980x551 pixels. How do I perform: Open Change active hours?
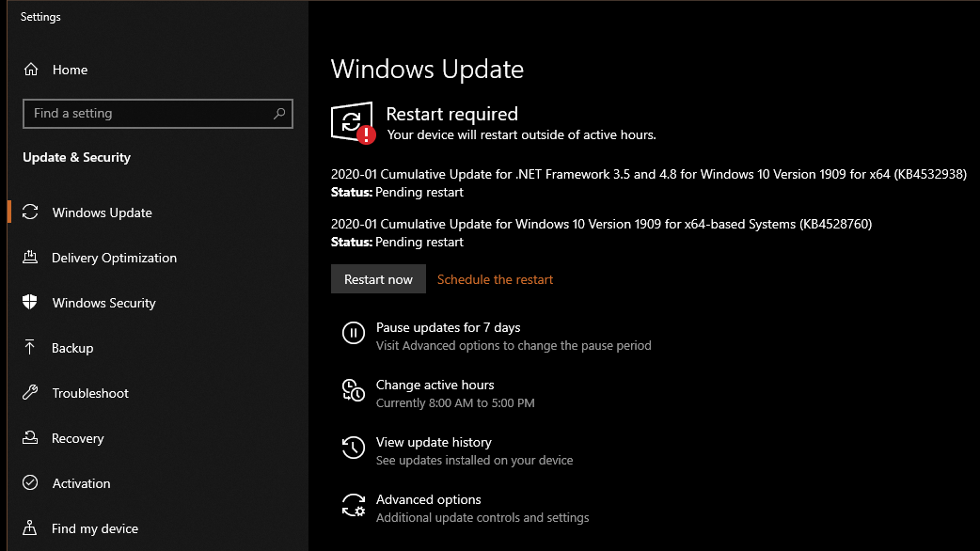pyautogui.click(x=435, y=385)
